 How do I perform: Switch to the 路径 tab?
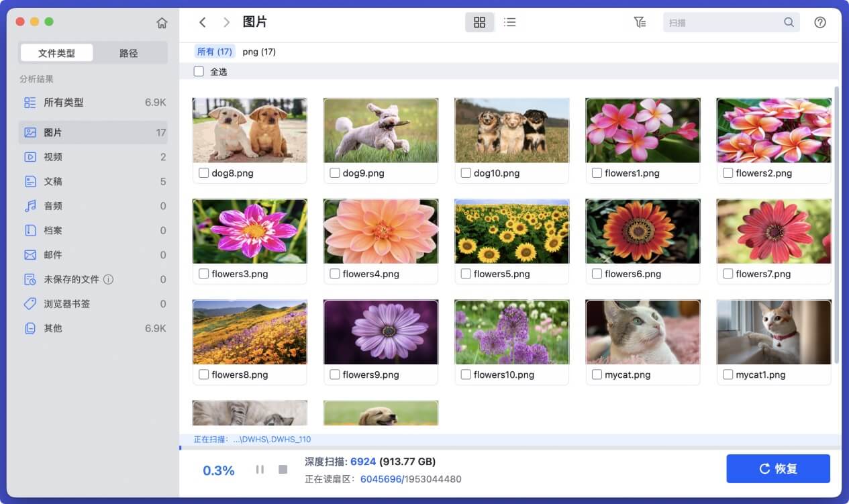(x=129, y=52)
